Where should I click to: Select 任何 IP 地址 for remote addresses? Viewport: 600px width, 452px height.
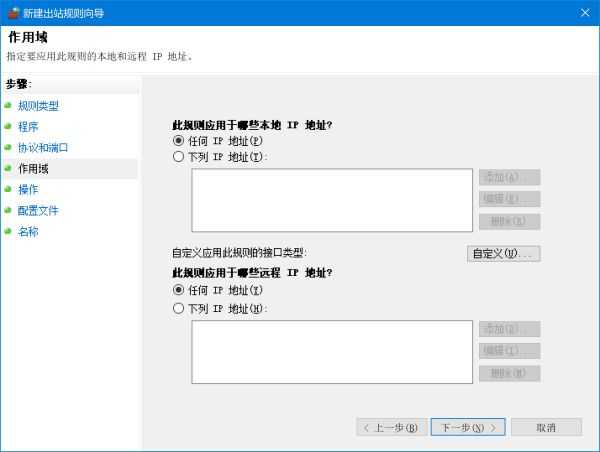[179, 289]
